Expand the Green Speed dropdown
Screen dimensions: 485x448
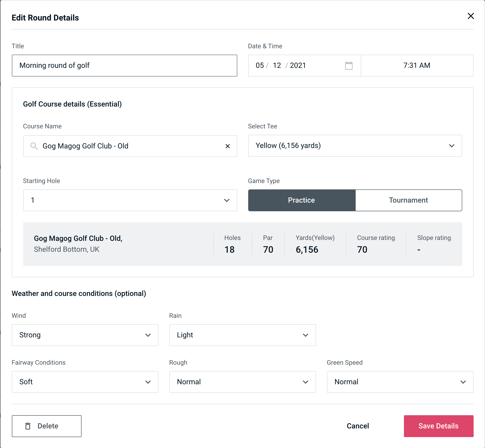pos(399,382)
